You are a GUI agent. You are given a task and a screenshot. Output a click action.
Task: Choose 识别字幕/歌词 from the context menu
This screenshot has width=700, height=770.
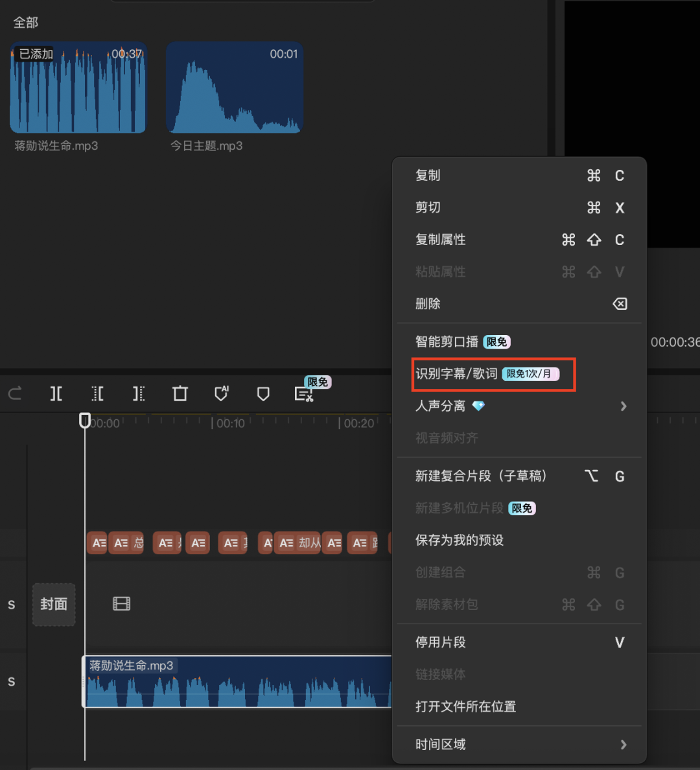coord(493,374)
